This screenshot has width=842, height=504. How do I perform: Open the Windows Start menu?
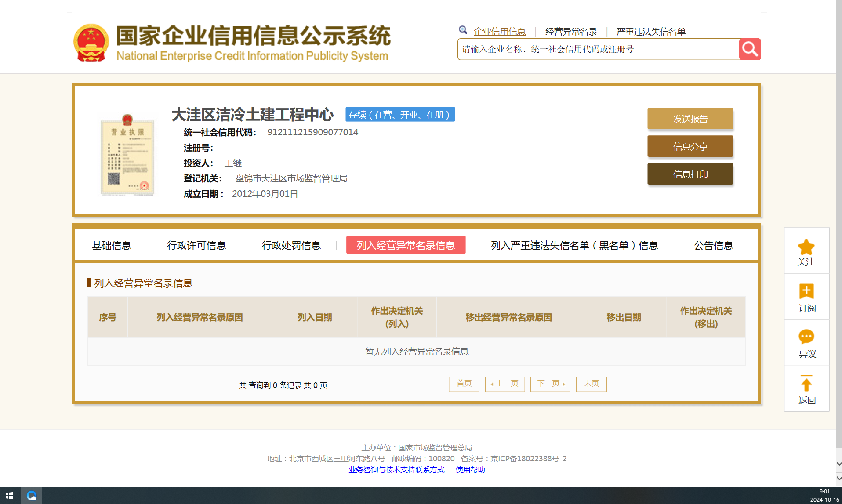point(9,496)
